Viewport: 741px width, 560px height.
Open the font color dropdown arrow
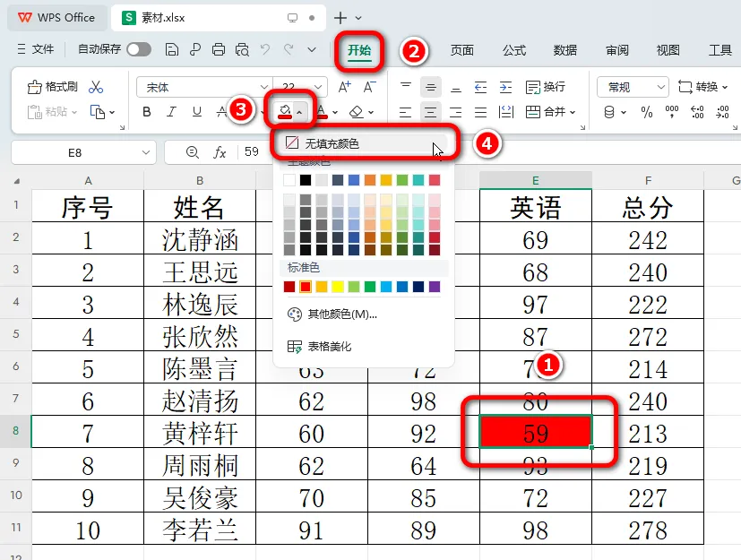click(x=335, y=112)
